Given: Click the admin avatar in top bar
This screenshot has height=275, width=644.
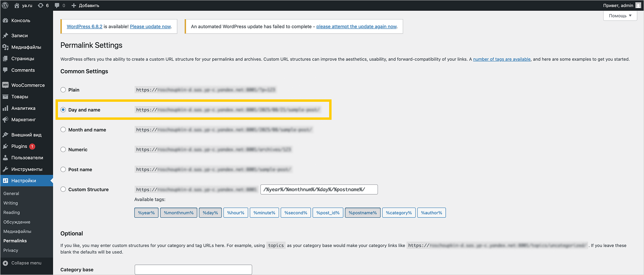Looking at the screenshot, I should 638,5.
